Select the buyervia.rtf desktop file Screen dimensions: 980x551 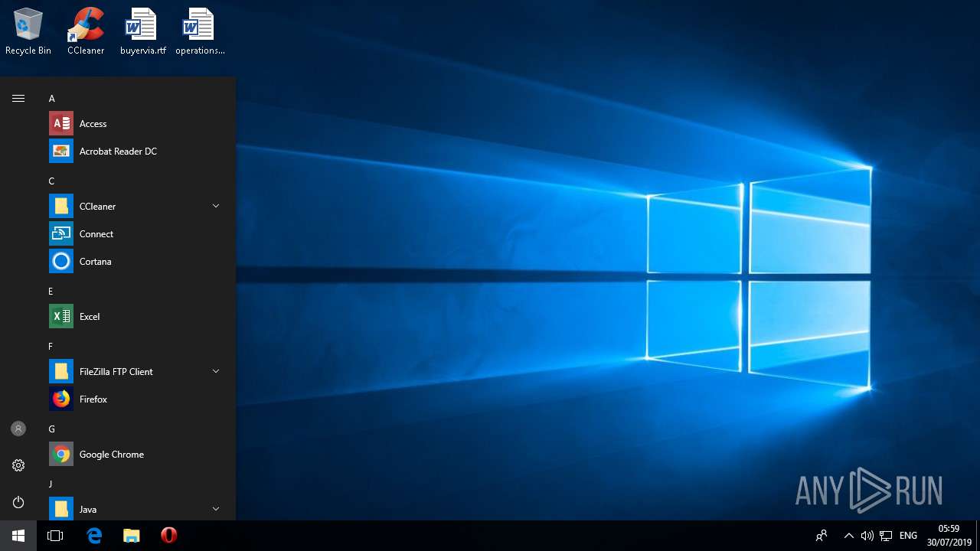pyautogui.click(x=142, y=32)
